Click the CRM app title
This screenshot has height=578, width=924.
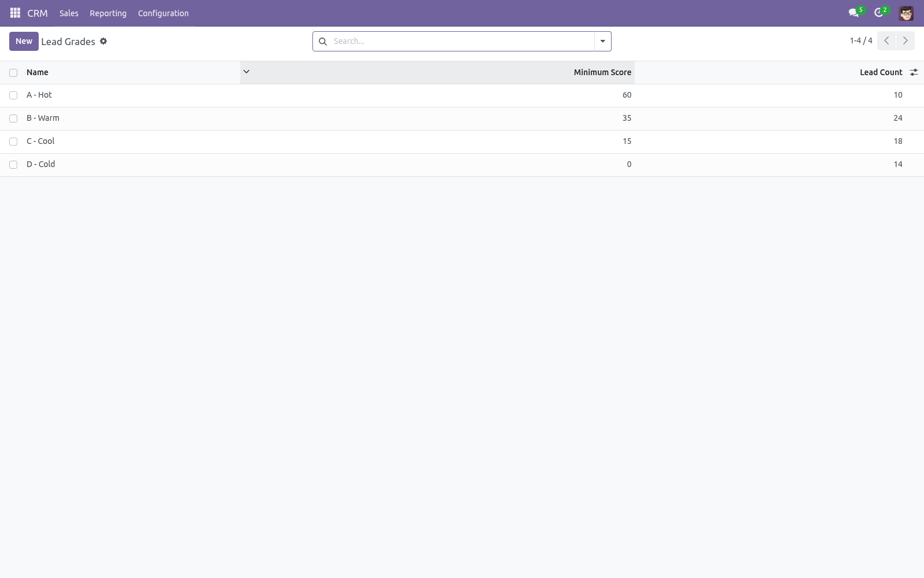[x=38, y=13]
